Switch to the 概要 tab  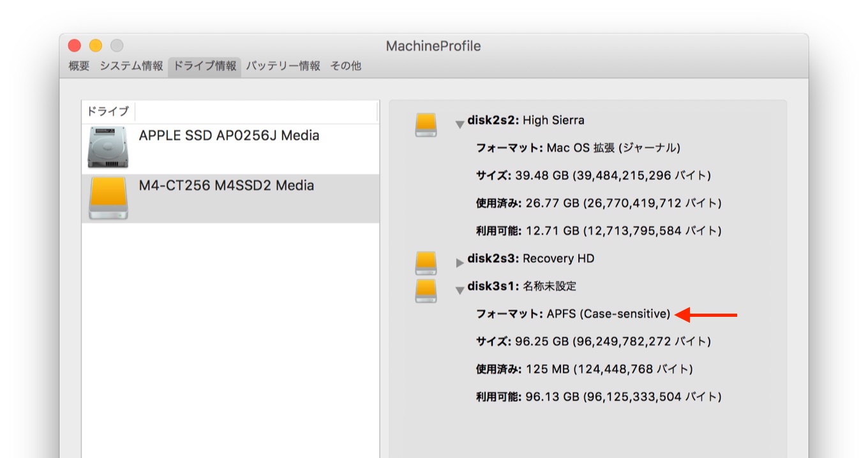[x=79, y=66]
